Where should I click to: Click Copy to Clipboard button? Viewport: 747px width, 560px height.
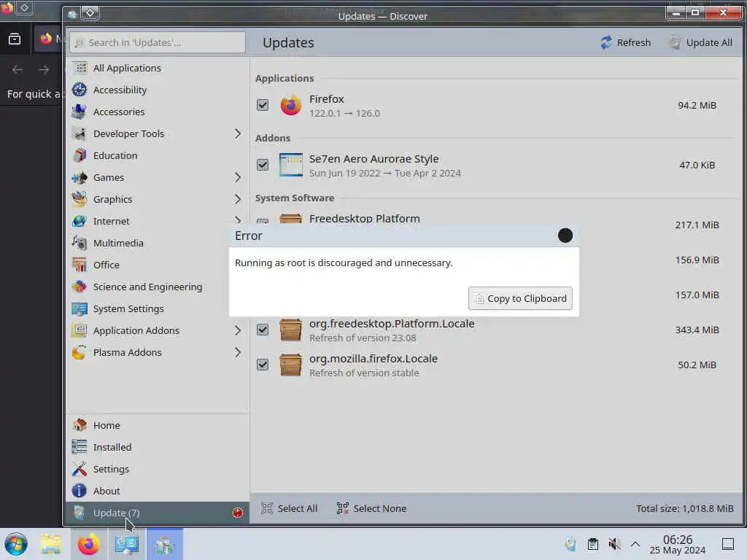pos(520,298)
